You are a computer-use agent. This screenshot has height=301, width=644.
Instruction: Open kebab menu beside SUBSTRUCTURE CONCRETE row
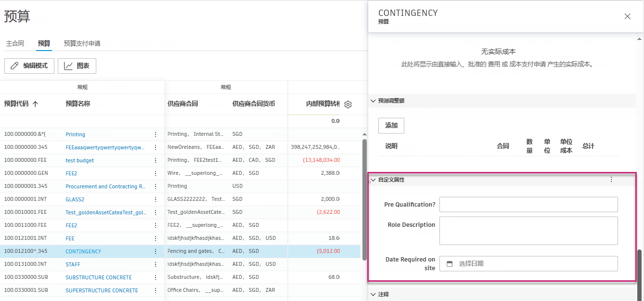155,277
